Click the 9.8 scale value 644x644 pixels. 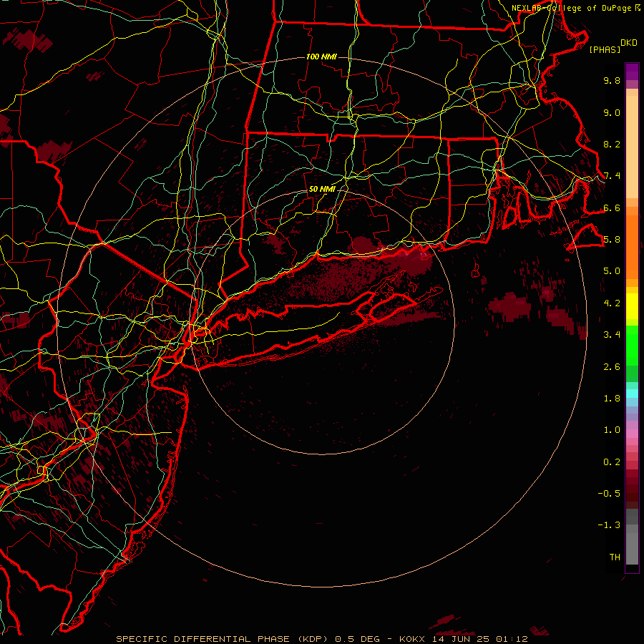(612, 80)
